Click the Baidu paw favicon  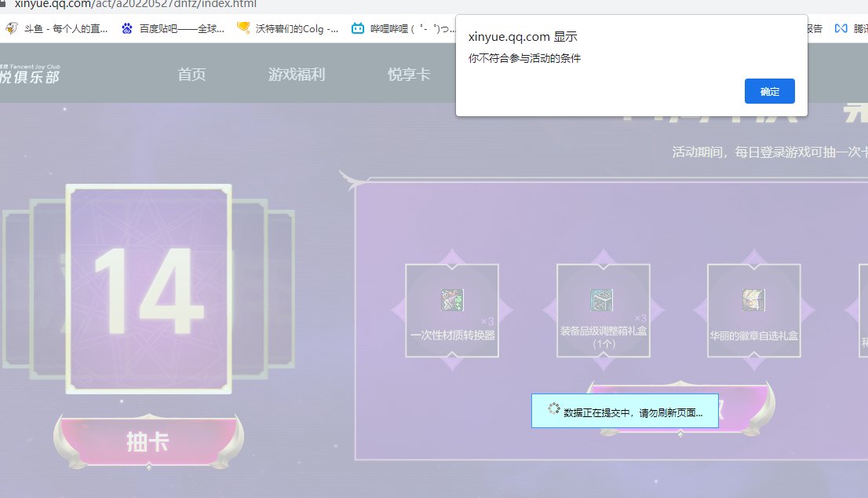[x=127, y=28]
